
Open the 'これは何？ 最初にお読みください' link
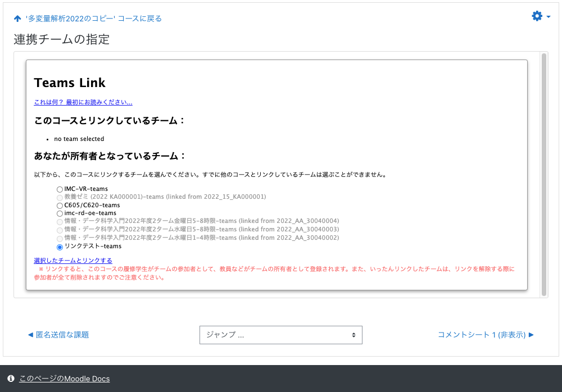83,102
